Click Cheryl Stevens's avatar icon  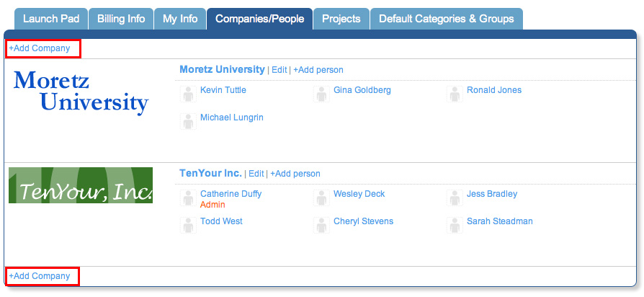point(321,225)
